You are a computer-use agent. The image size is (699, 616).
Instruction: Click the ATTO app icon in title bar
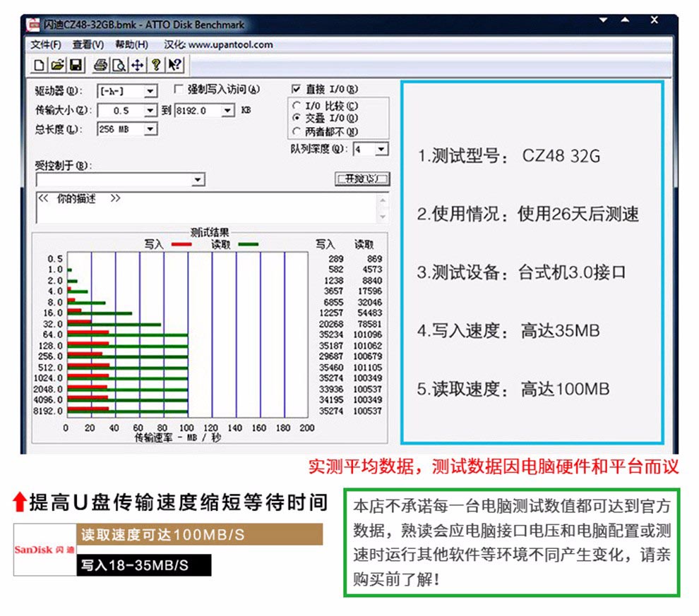(33, 25)
